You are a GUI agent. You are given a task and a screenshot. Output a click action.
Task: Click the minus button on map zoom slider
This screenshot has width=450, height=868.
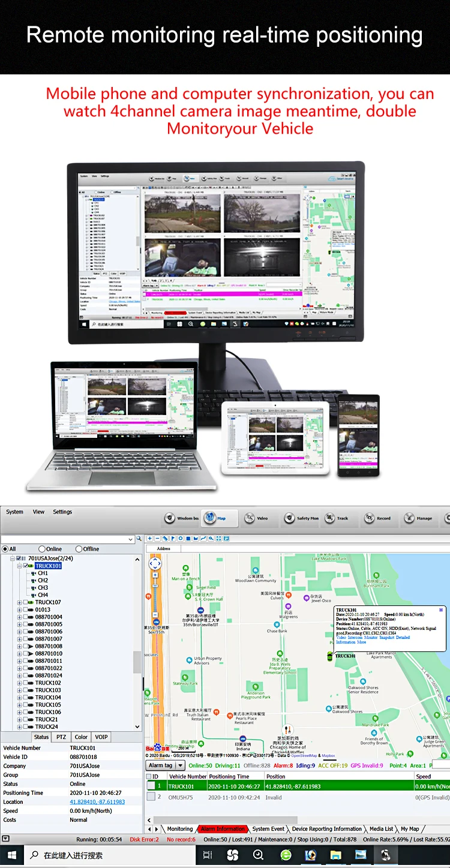coord(155,614)
